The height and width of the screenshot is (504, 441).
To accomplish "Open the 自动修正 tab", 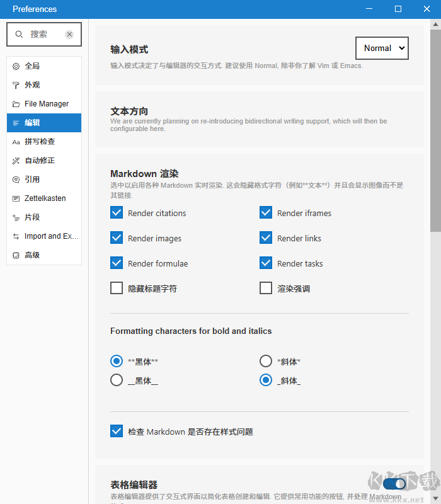I will [44, 161].
